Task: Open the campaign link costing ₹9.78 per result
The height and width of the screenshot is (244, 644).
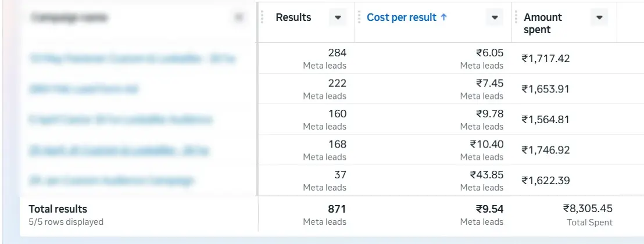Action: [121, 120]
